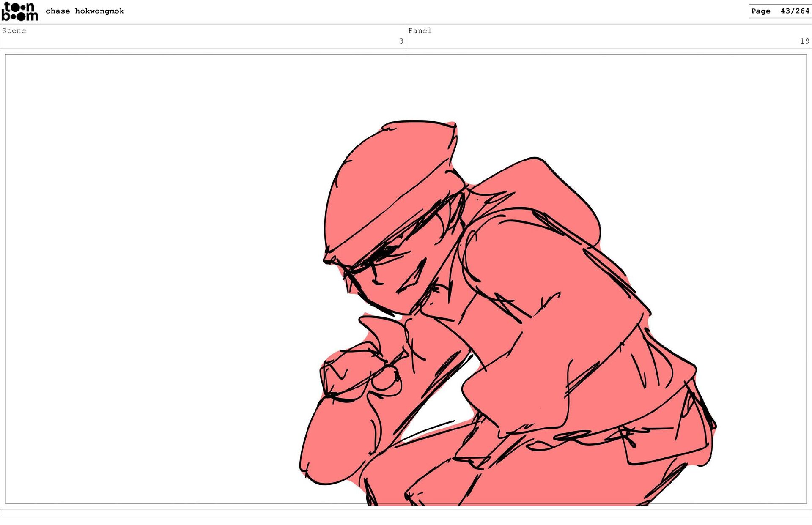
Task: Click the empty caption strip below the panel
Action: pos(406,513)
